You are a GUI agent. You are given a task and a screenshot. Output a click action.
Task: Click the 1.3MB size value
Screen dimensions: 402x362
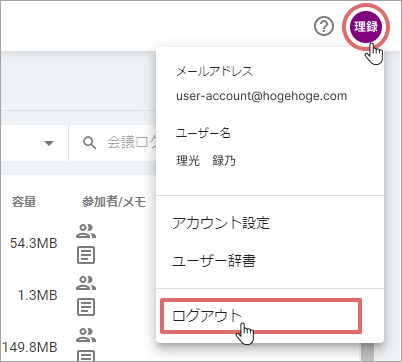click(38, 295)
